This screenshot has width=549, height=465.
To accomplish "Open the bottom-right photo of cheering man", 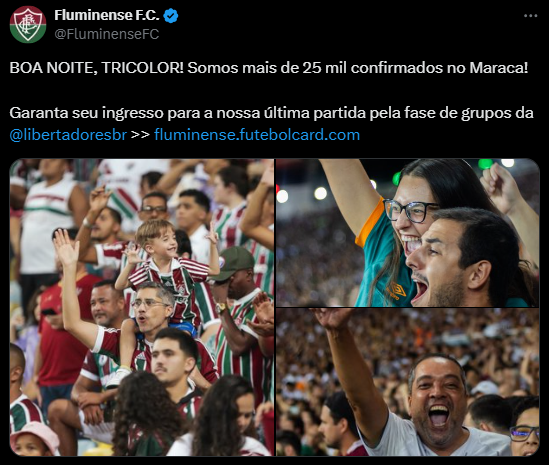I will coord(408,382).
